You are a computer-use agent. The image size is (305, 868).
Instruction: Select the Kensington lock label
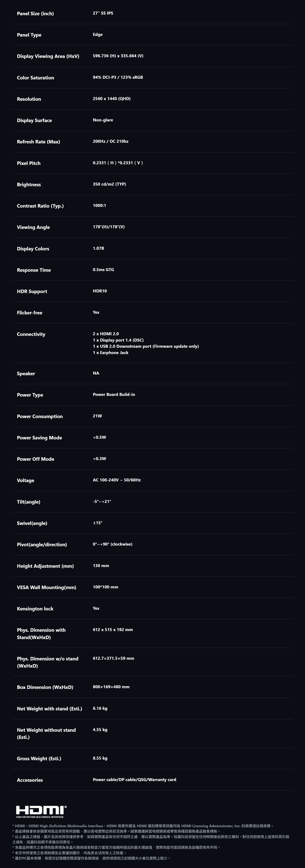coord(35,609)
